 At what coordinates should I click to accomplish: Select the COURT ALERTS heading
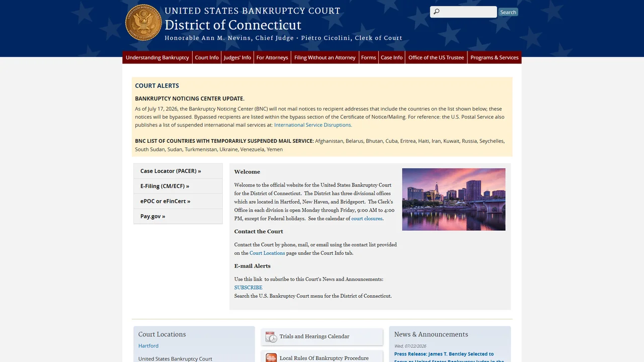click(157, 86)
